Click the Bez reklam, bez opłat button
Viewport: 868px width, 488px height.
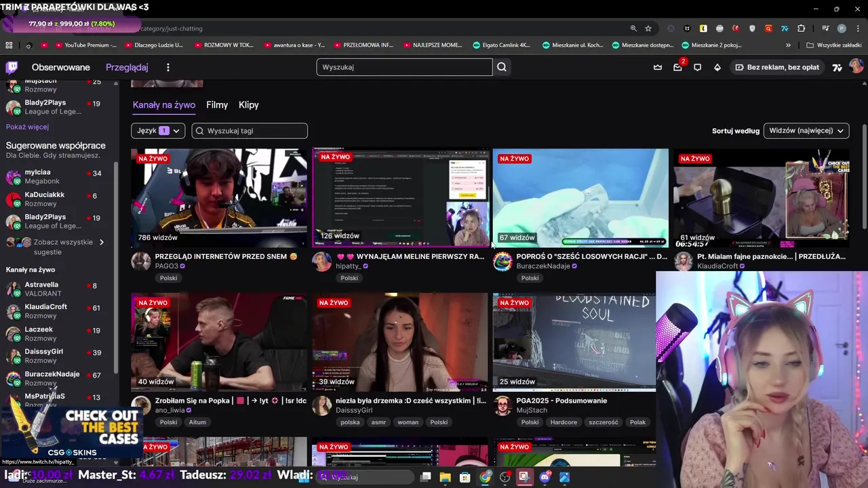click(x=777, y=67)
